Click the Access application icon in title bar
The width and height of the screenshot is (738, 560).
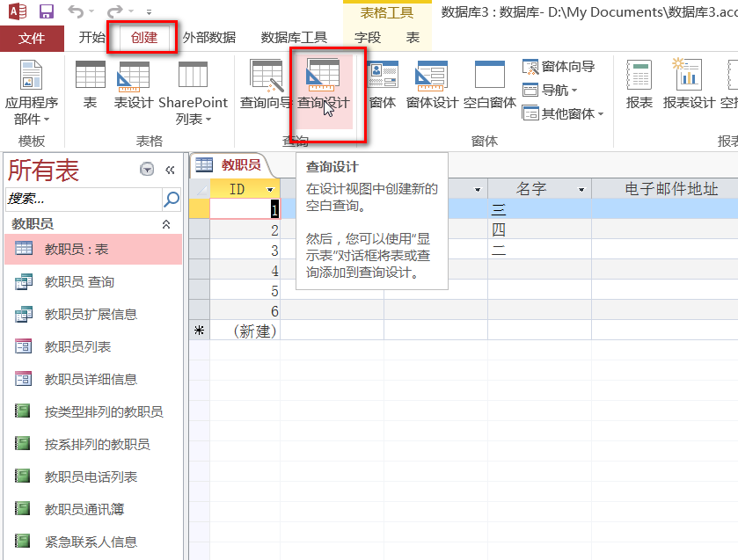click(x=18, y=11)
